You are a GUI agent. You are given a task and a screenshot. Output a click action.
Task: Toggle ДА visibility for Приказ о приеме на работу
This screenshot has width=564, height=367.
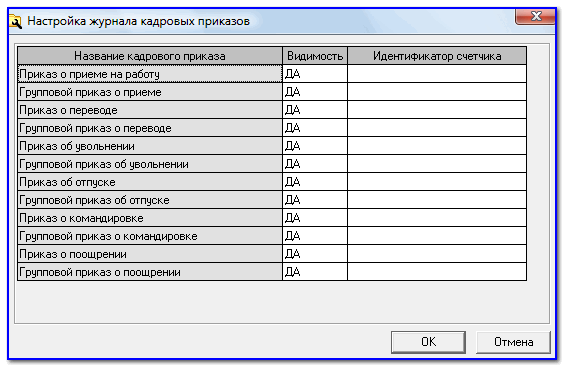(x=315, y=74)
